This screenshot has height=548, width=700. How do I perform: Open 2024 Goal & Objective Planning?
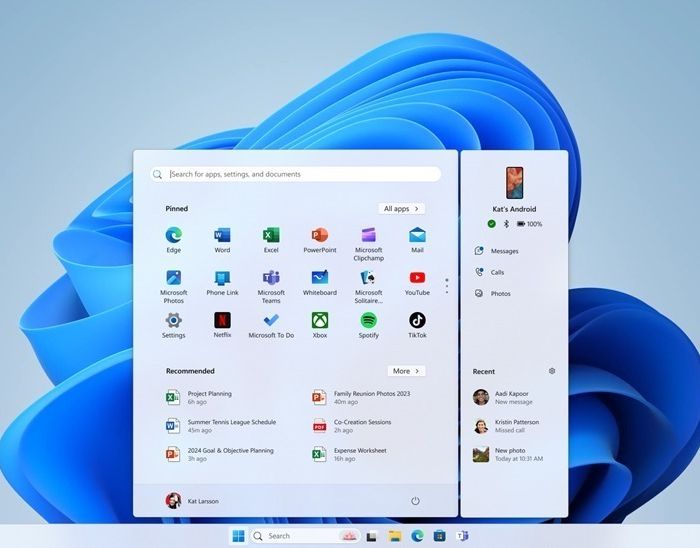[x=220, y=454]
